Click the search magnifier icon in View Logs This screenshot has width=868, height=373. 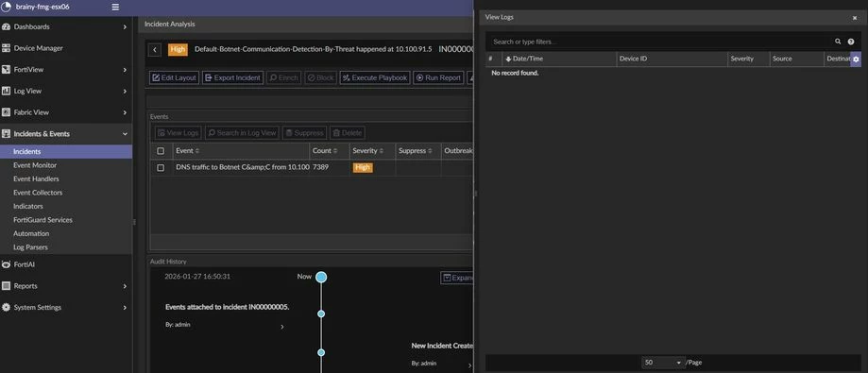pos(838,42)
